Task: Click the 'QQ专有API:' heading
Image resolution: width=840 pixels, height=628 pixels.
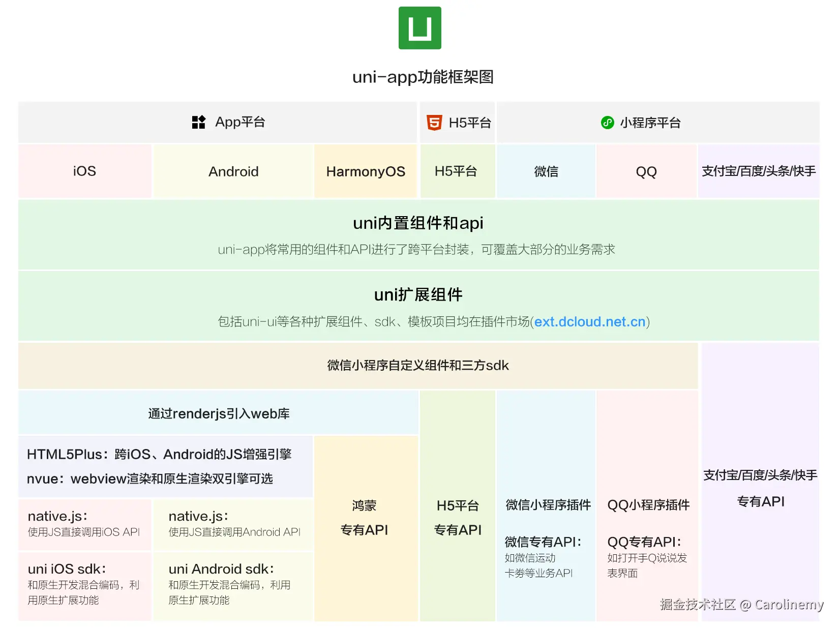Action: coord(644,542)
